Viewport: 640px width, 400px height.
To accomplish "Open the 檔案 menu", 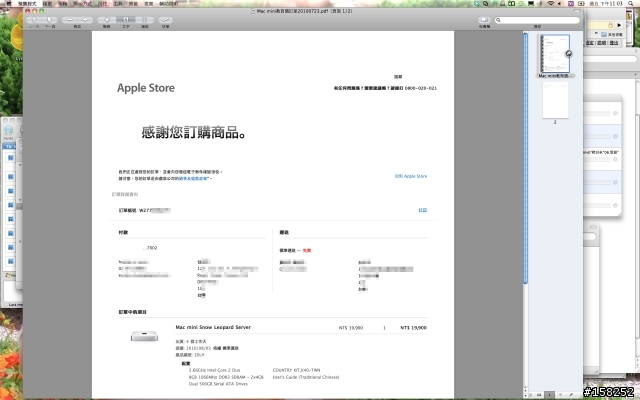I will coord(47,3).
